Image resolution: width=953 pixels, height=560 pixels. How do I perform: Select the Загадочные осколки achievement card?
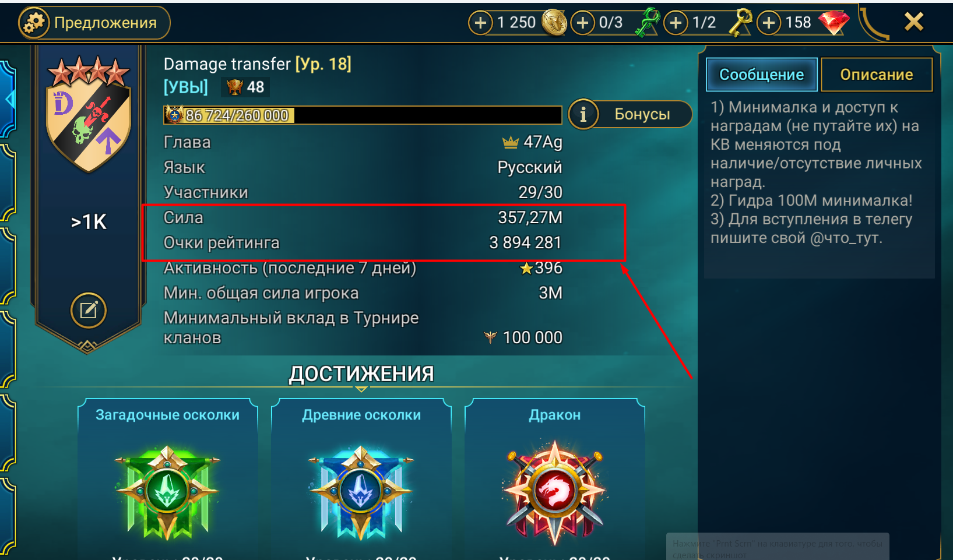[x=167, y=478]
